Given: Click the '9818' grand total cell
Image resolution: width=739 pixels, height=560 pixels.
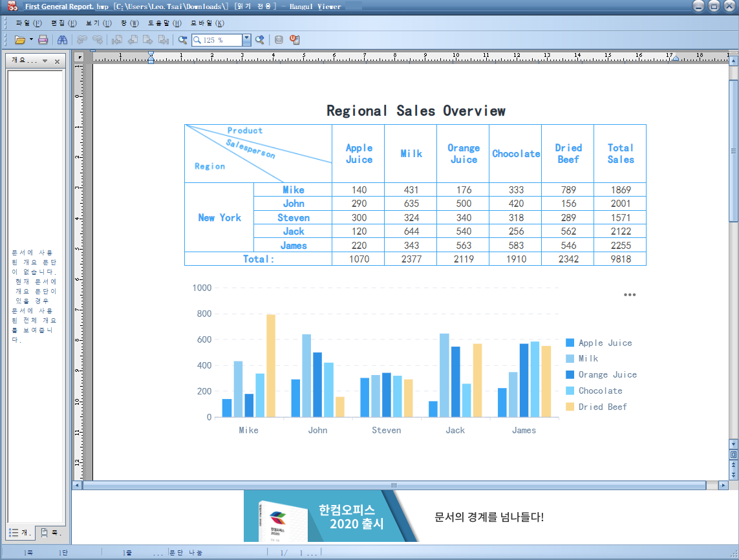Looking at the screenshot, I should [x=620, y=259].
